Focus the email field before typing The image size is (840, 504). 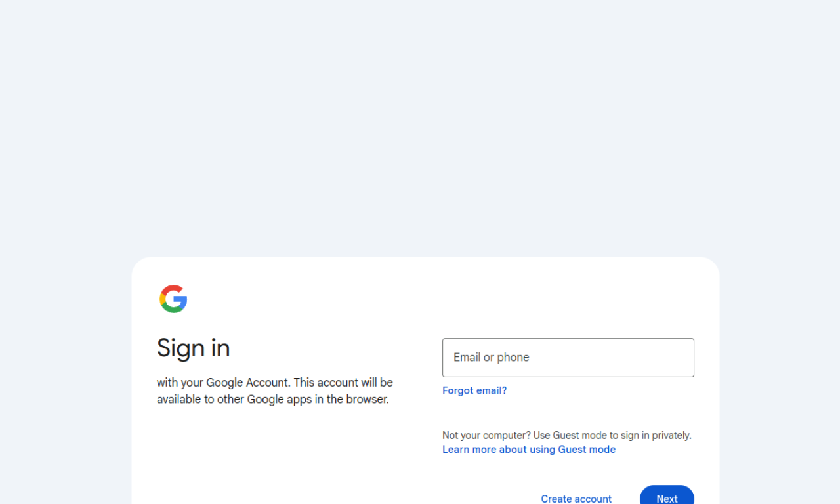pos(568,358)
